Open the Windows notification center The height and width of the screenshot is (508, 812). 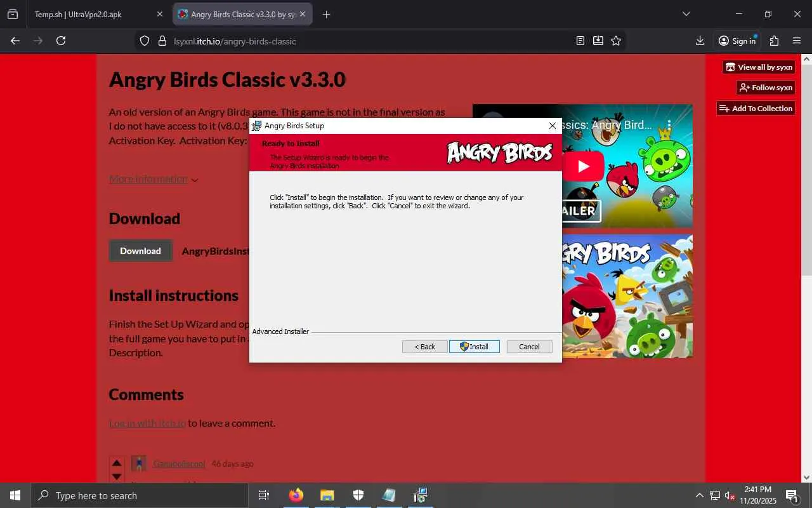tap(792, 495)
